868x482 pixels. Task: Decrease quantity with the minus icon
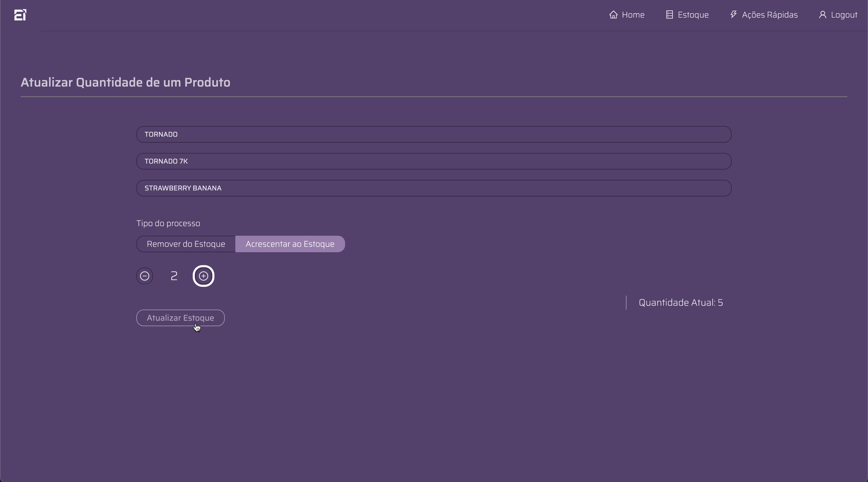[x=145, y=276]
